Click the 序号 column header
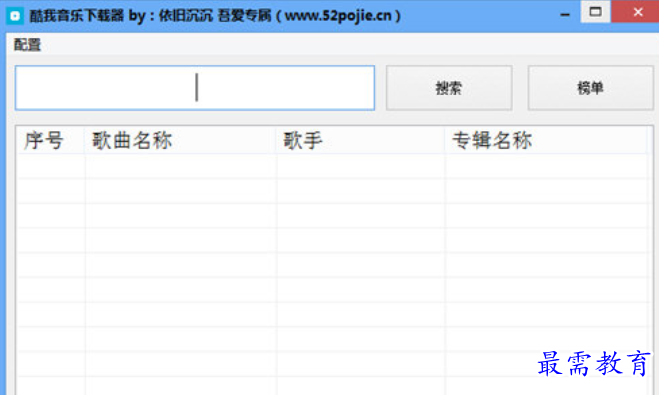 pyautogui.click(x=50, y=140)
